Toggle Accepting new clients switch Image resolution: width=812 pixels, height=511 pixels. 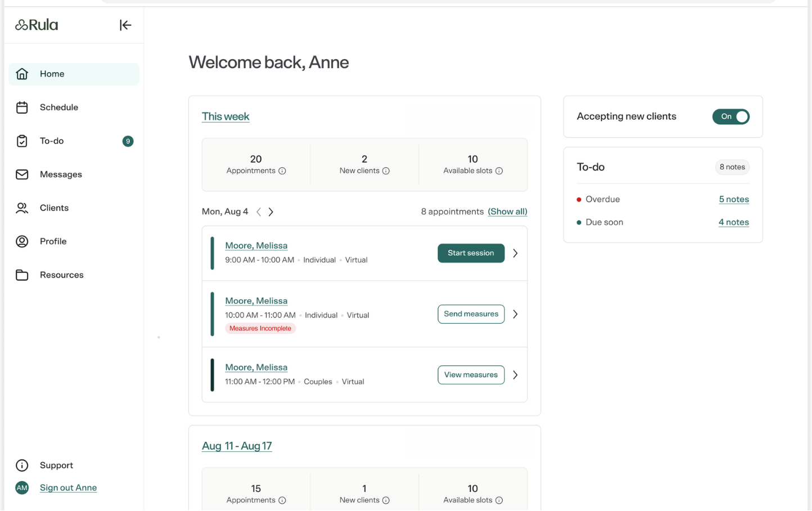pos(730,116)
